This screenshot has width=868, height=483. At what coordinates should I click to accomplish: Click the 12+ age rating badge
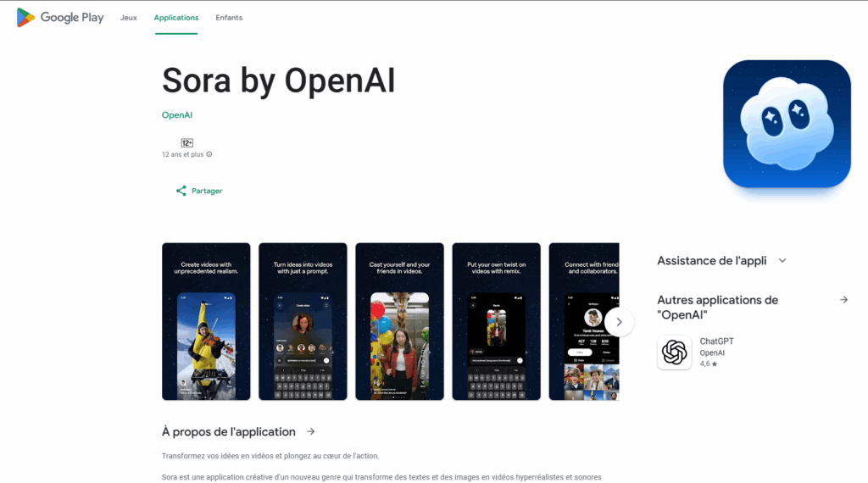point(186,143)
